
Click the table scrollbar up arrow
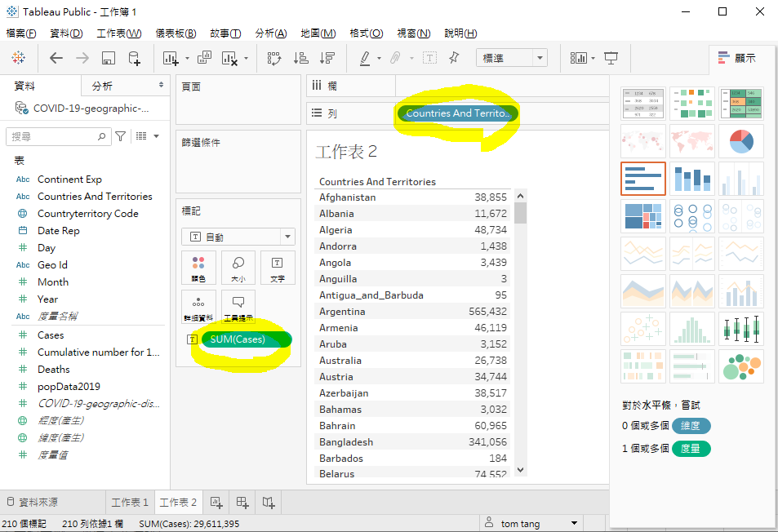tap(520, 196)
